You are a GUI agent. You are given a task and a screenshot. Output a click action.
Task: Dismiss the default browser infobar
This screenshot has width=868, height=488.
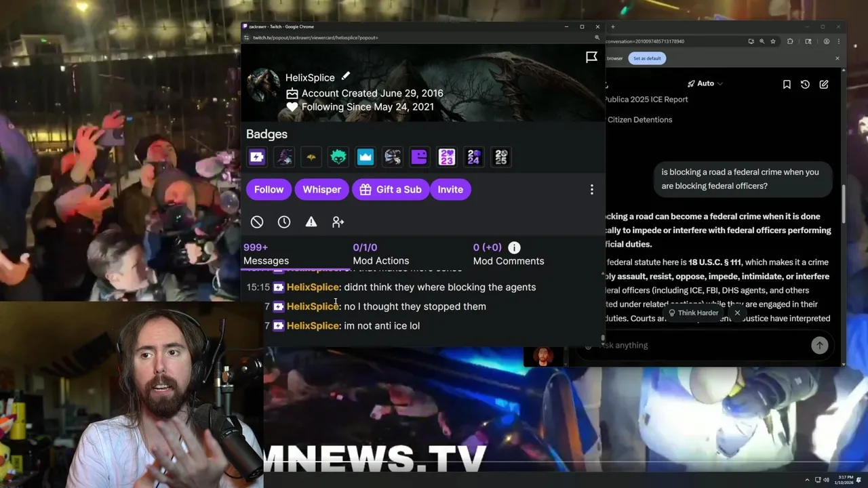click(x=837, y=58)
